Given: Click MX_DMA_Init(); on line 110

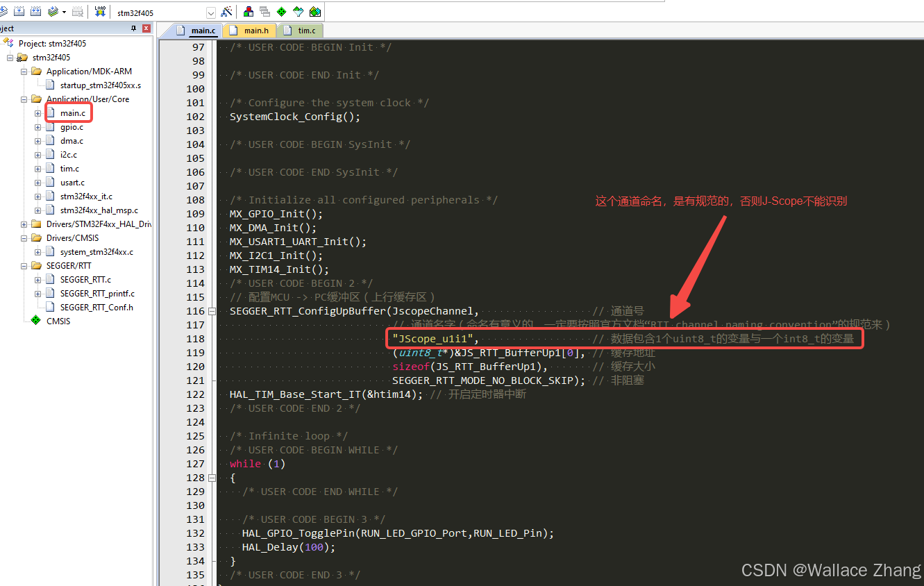Looking at the screenshot, I should 273,228.
